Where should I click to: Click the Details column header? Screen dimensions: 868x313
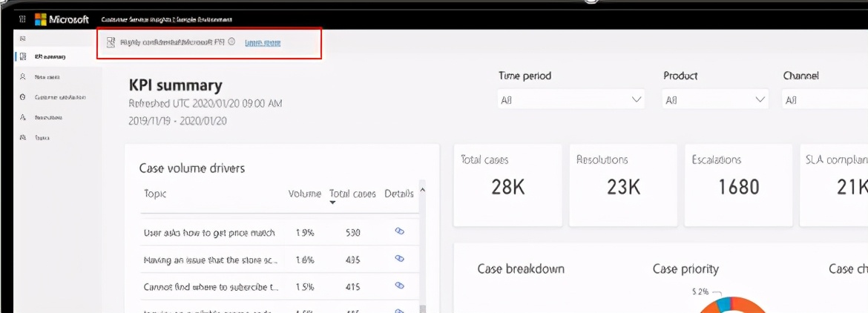point(398,194)
